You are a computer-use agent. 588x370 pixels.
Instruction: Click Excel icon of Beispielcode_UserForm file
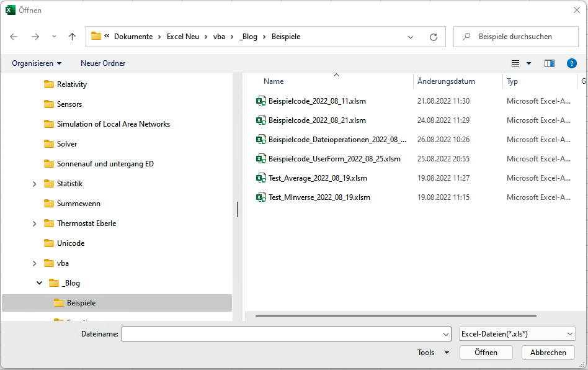[261, 159]
